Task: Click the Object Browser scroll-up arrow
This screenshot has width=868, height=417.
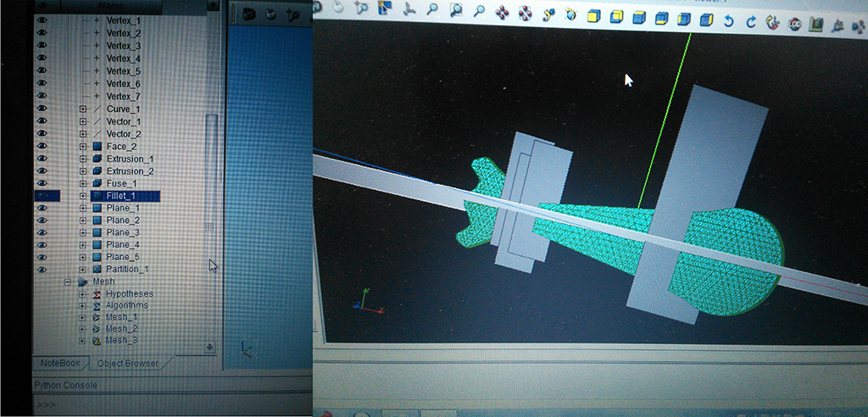Action: [212, 5]
